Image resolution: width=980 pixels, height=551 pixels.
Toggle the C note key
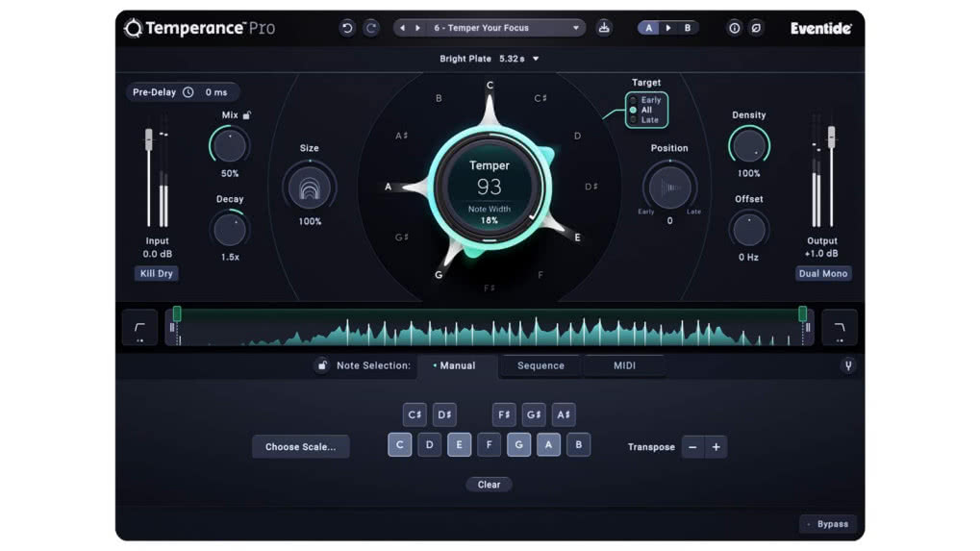[x=400, y=445]
